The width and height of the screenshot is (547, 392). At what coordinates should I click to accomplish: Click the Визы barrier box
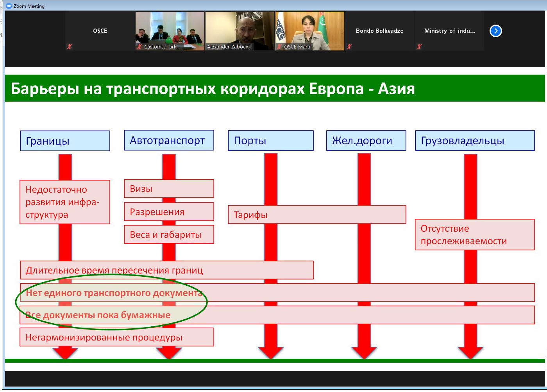click(x=169, y=189)
